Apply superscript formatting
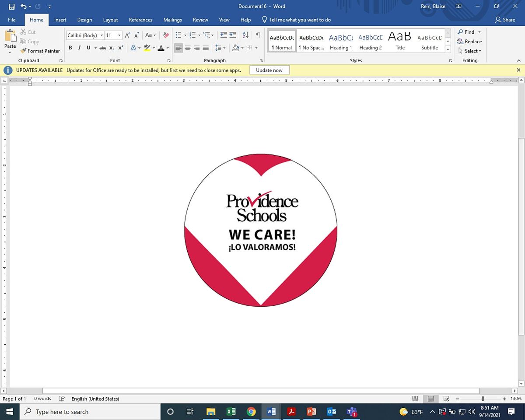Viewport: 525px width, 420px height. [121, 48]
